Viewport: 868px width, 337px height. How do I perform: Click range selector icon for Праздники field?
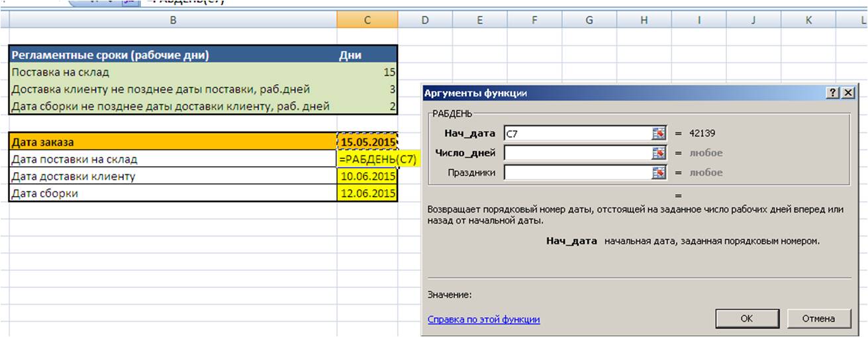pyautogui.click(x=658, y=173)
